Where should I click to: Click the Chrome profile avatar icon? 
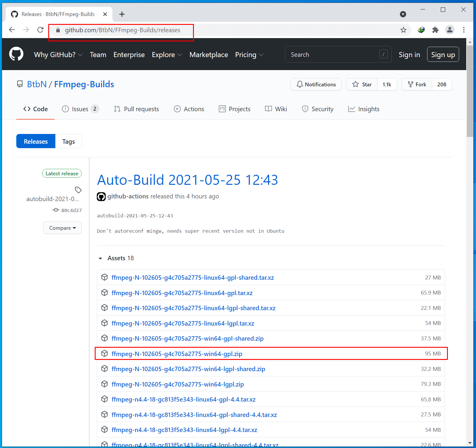(450, 30)
